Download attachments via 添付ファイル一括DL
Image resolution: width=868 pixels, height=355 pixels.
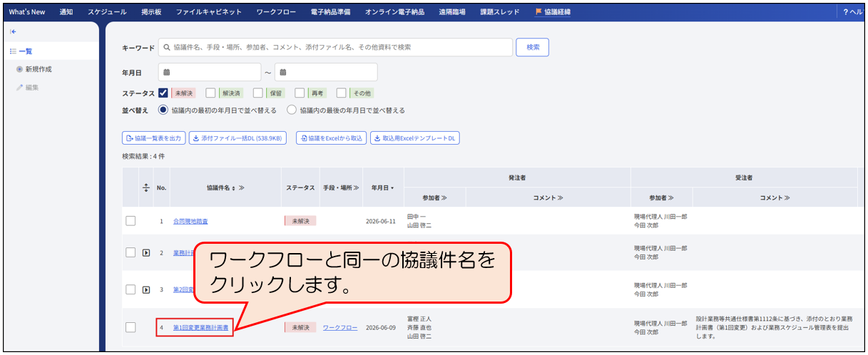coord(237,138)
